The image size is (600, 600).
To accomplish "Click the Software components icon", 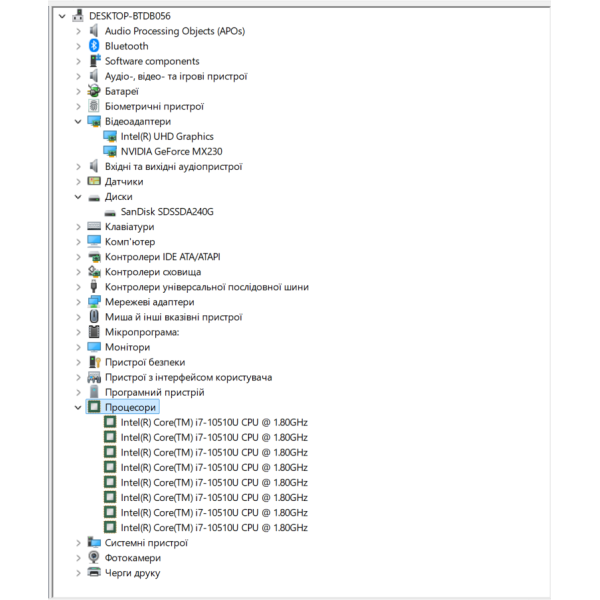I will pos(95,60).
